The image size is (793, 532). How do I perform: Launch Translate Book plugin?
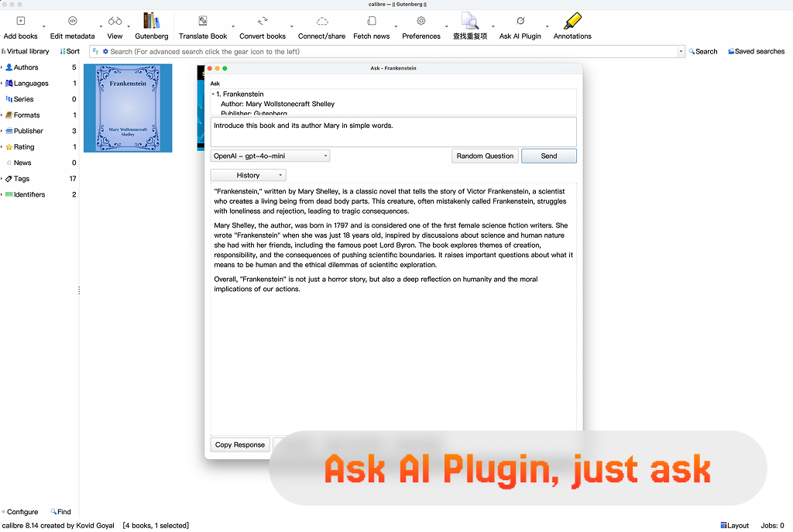point(203,21)
